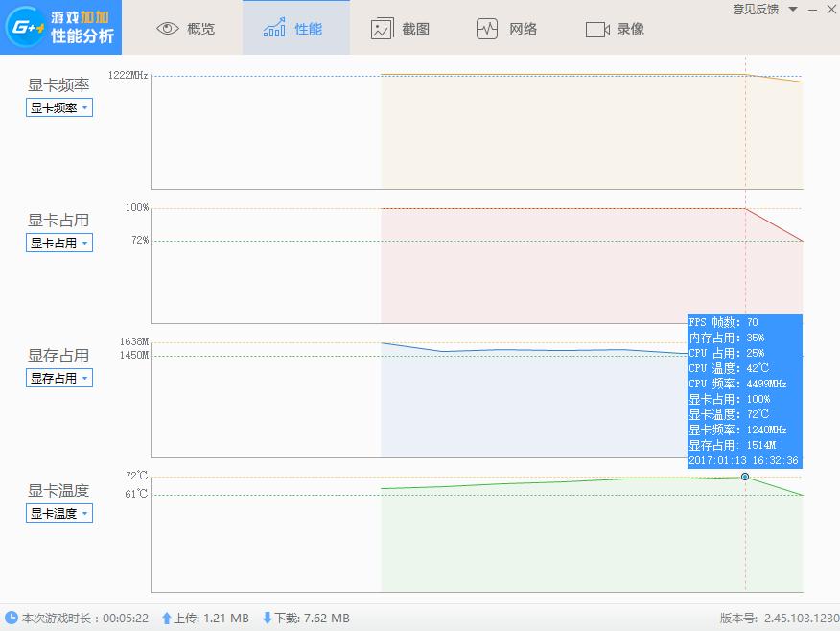This screenshot has width=840, height=631.
Task: Select the 性能 performance chart icon
Action: coord(275,28)
